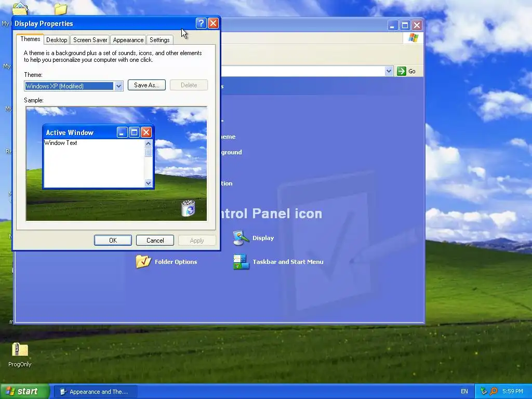Click the magnifier icon in system tray
The image size is (532, 399).
click(x=494, y=391)
